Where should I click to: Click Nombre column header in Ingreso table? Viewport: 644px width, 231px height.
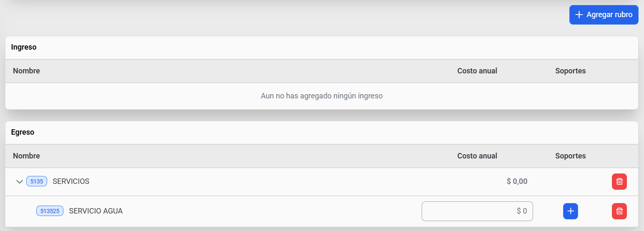(26, 71)
